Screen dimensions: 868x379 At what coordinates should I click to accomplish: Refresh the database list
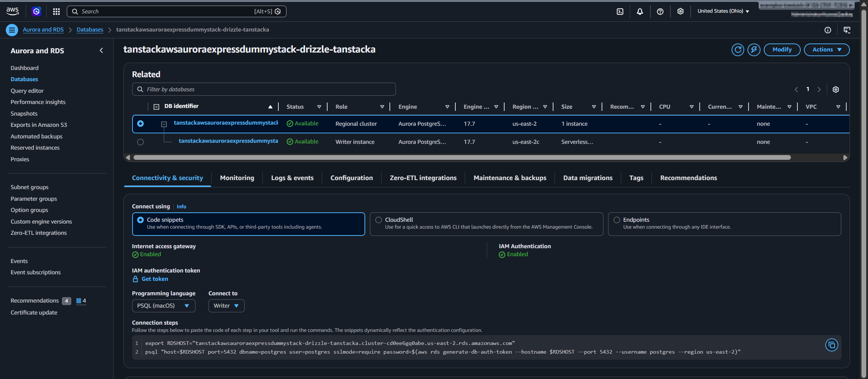(x=738, y=50)
